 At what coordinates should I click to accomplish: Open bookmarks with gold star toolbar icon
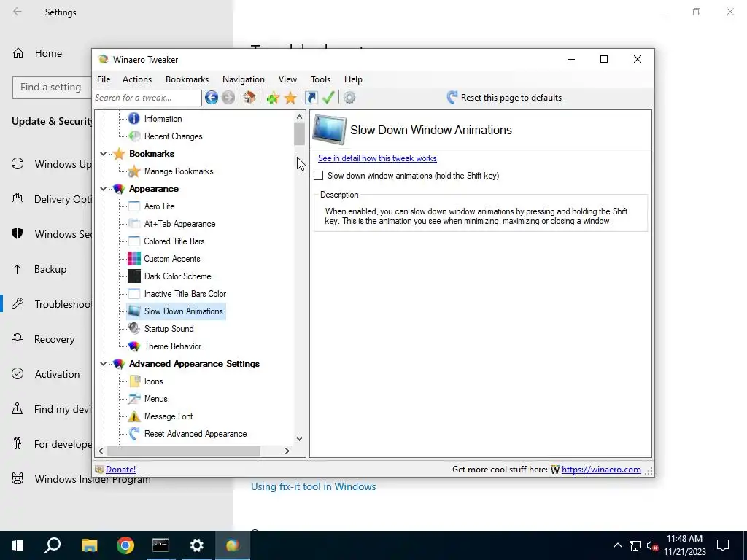290,98
